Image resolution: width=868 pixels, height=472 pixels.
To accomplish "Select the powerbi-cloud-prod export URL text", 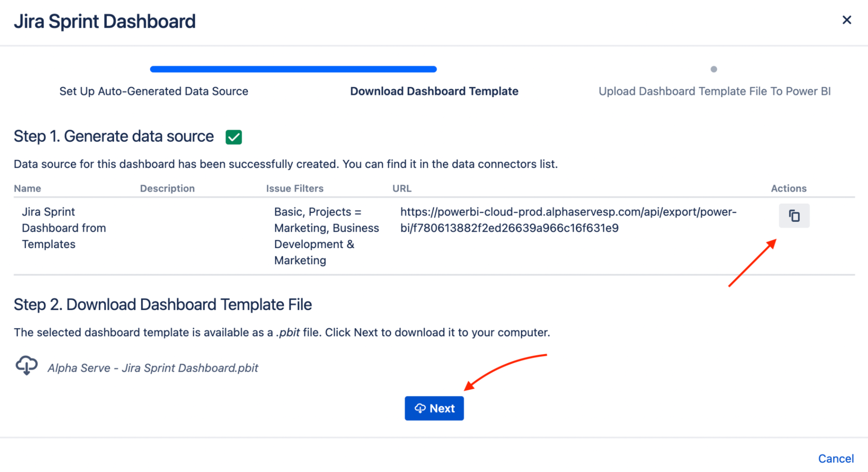I will click(568, 220).
